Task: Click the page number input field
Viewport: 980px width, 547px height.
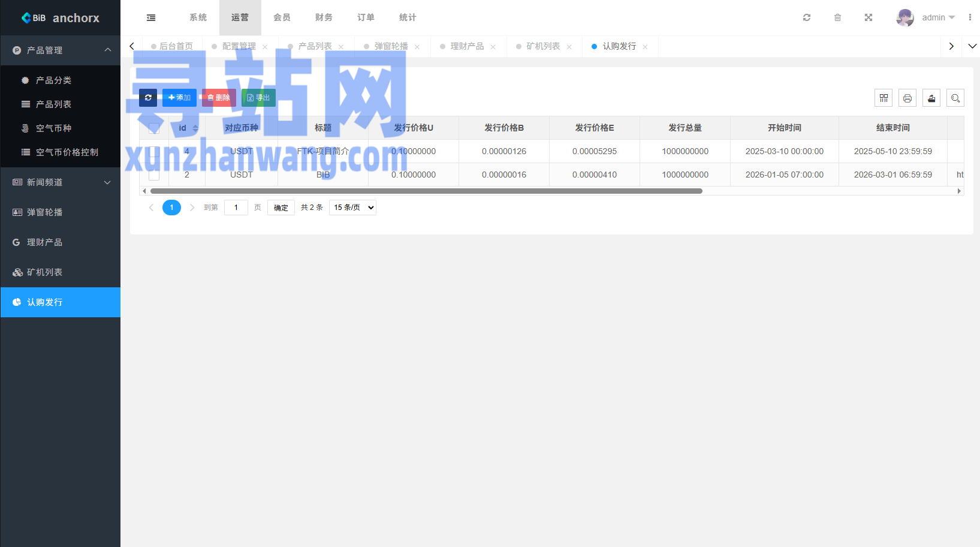Action: pyautogui.click(x=236, y=208)
